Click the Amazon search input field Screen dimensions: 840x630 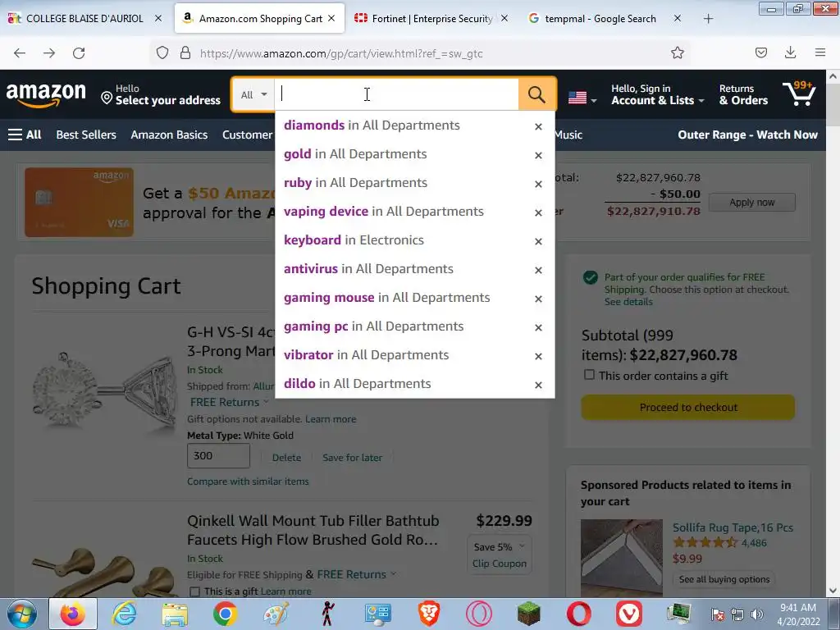coord(396,95)
